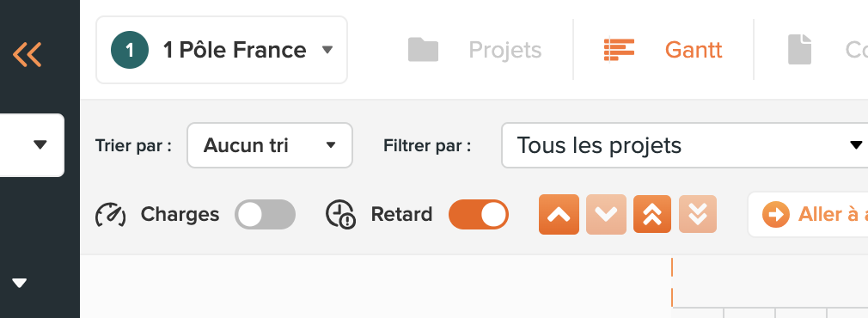Click the single down arrow button
Image resolution: width=868 pixels, height=318 pixels.
[606, 214]
